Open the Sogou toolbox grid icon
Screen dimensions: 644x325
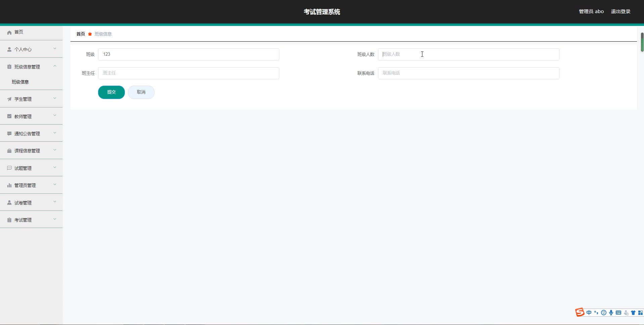click(x=640, y=313)
